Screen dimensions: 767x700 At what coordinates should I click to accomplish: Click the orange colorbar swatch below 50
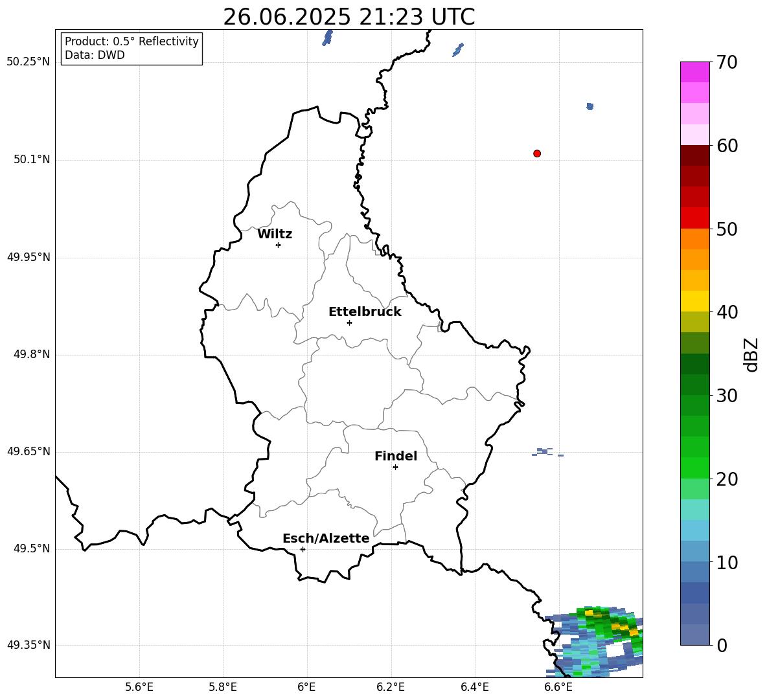point(694,238)
